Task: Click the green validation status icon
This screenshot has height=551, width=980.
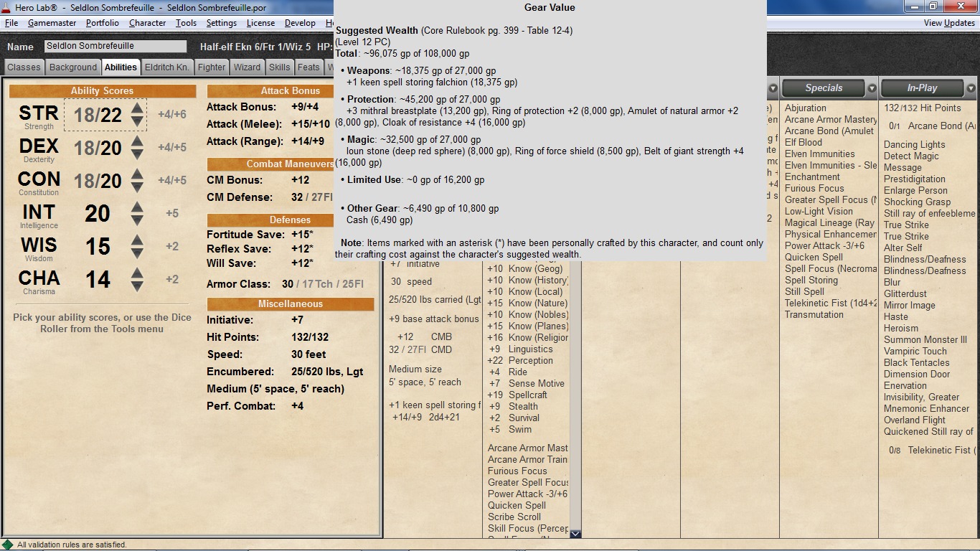Action: click(8, 545)
